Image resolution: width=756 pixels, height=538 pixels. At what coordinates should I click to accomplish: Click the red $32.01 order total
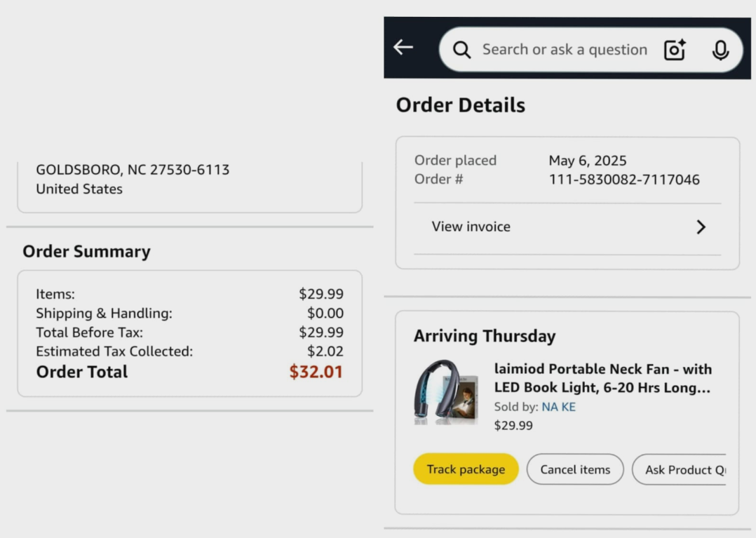point(316,372)
